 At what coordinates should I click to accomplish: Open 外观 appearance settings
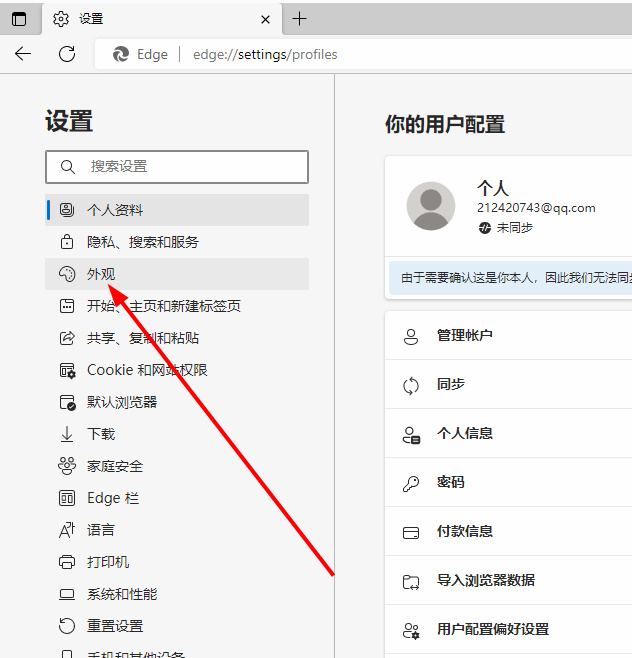click(x=101, y=274)
